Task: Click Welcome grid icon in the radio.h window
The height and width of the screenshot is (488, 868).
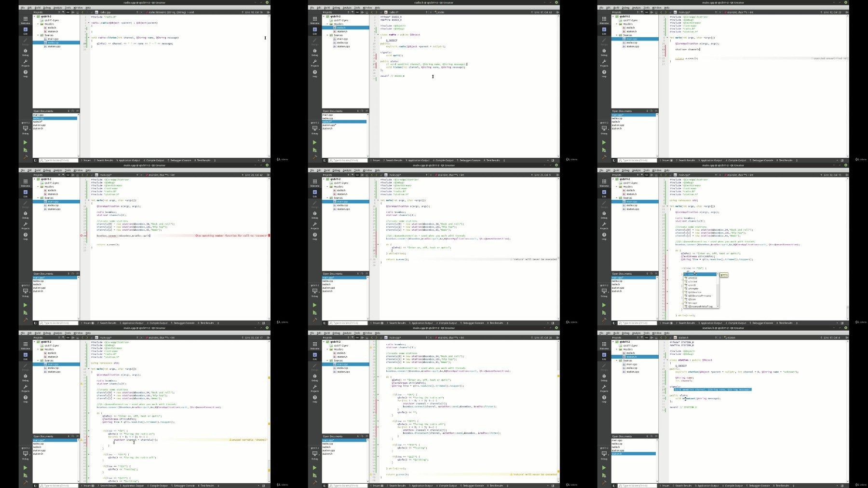Action: point(314,20)
